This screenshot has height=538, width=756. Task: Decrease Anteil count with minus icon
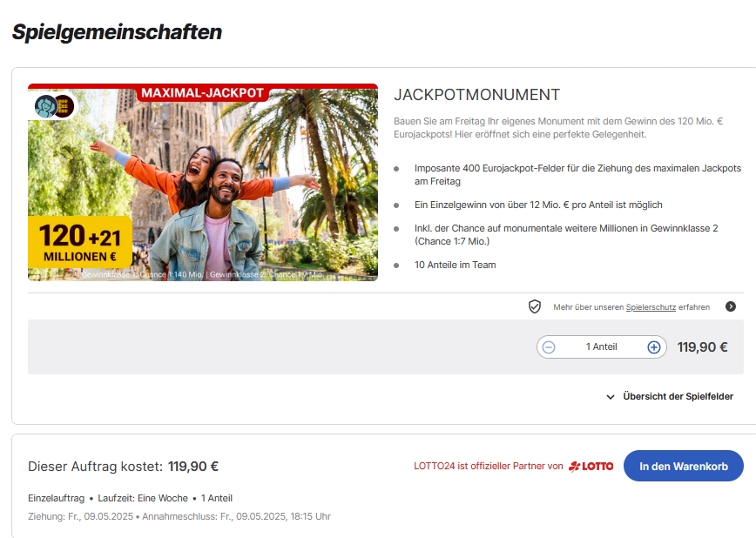(x=549, y=347)
